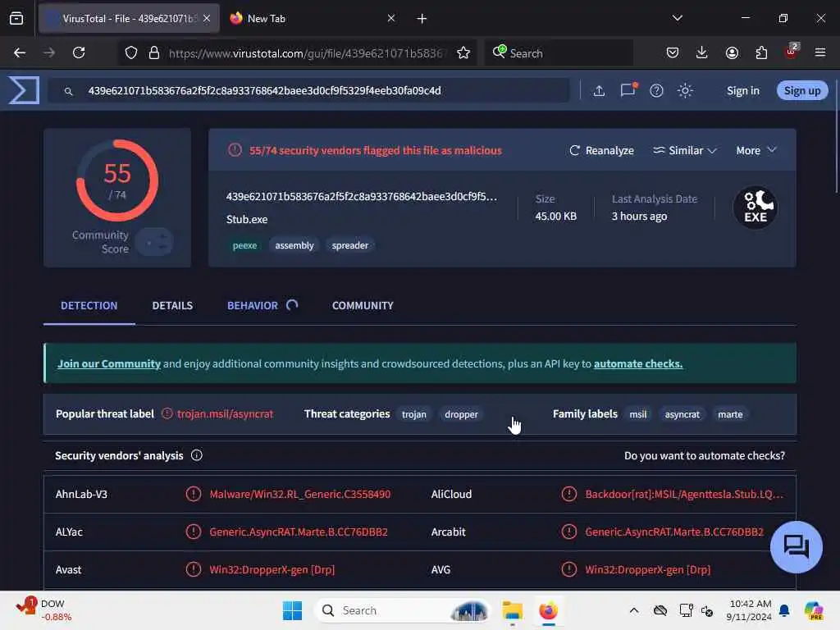
Task: Click the 55/74 detection score circle
Action: pos(117,180)
